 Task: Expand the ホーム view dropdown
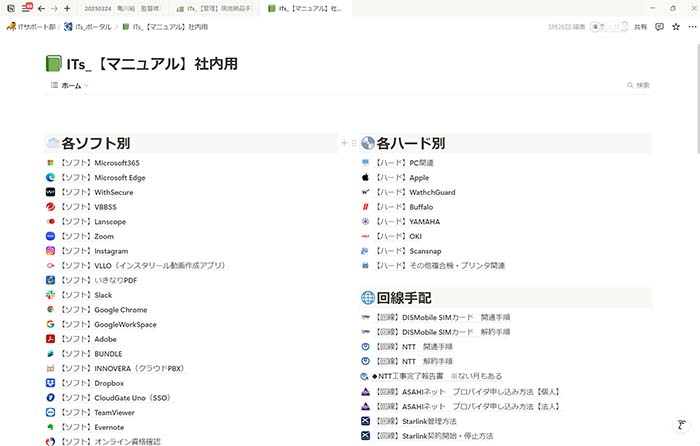point(70,85)
